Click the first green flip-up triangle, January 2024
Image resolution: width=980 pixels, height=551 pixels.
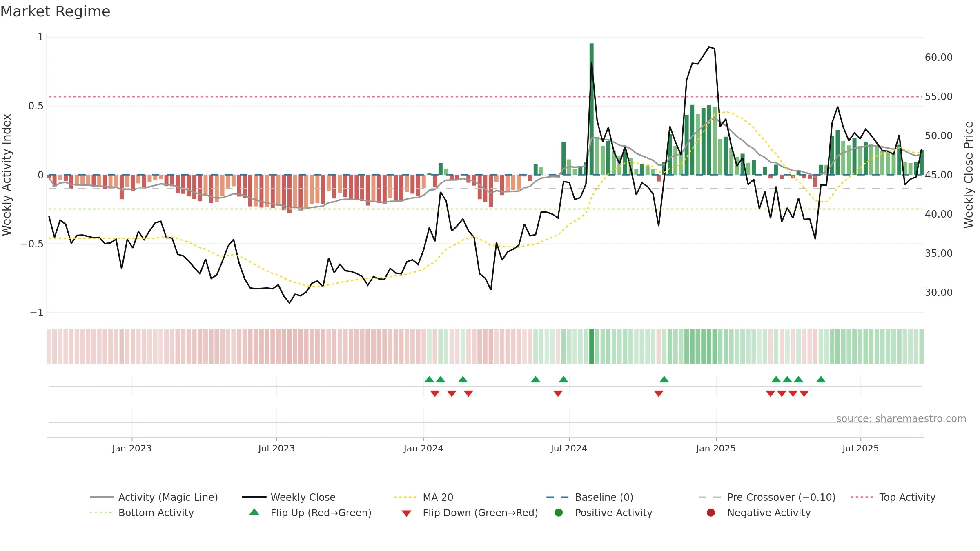pyautogui.click(x=429, y=379)
